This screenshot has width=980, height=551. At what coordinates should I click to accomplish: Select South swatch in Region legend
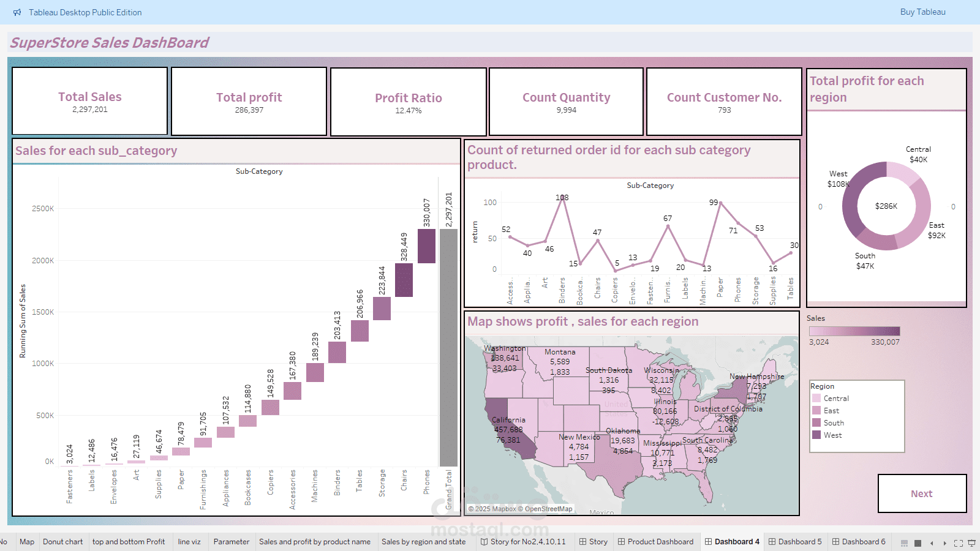[816, 423]
